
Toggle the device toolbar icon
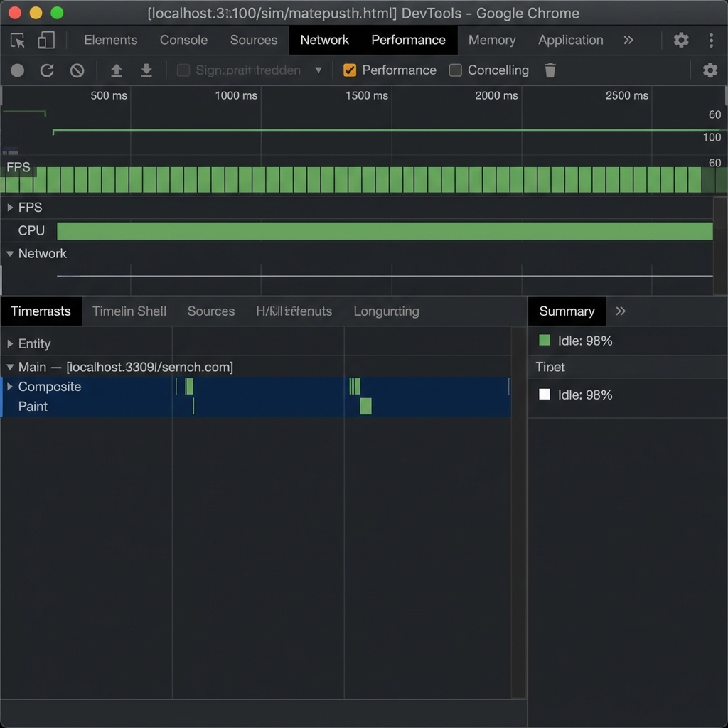(x=46, y=41)
